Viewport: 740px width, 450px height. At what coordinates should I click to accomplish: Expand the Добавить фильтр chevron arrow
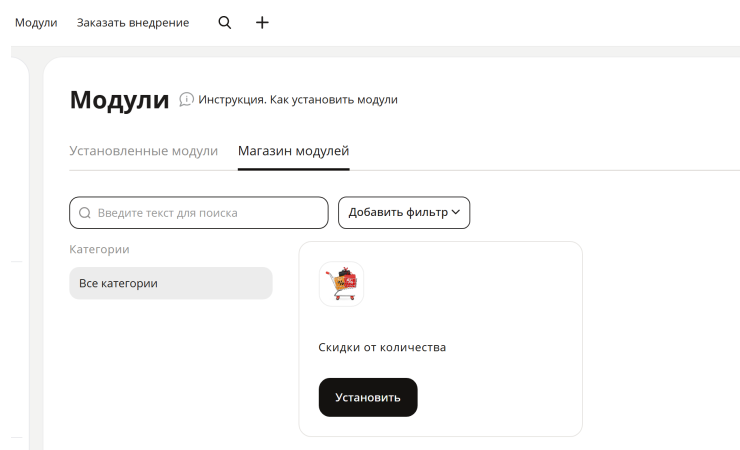pyautogui.click(x=455, y=212)
